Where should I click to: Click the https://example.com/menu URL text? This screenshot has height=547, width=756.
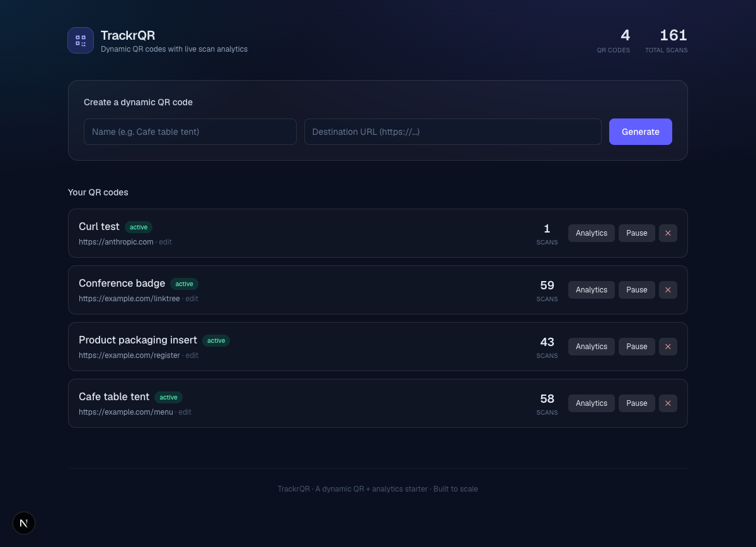pos(126,412)
